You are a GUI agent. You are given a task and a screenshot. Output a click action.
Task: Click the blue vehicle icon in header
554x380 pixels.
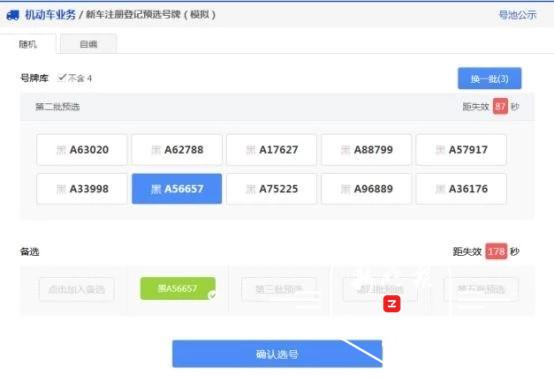pyautogui.click(x=13, y=15)
